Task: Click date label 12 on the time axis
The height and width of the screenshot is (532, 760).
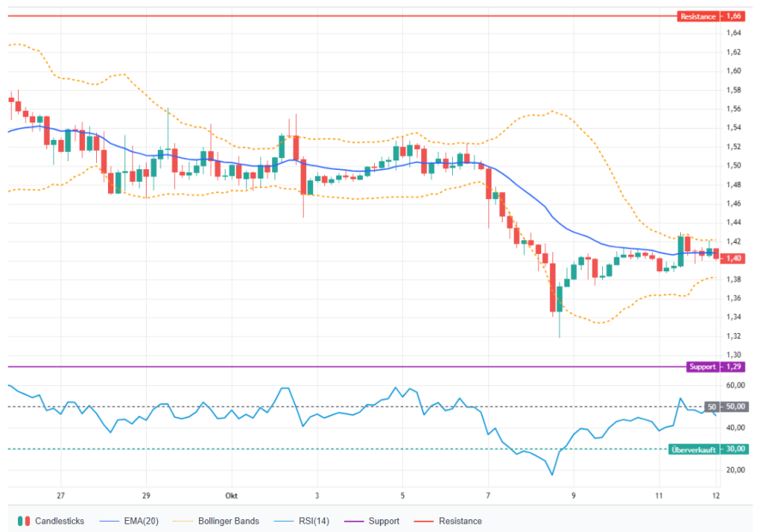Action: [716, 495]
